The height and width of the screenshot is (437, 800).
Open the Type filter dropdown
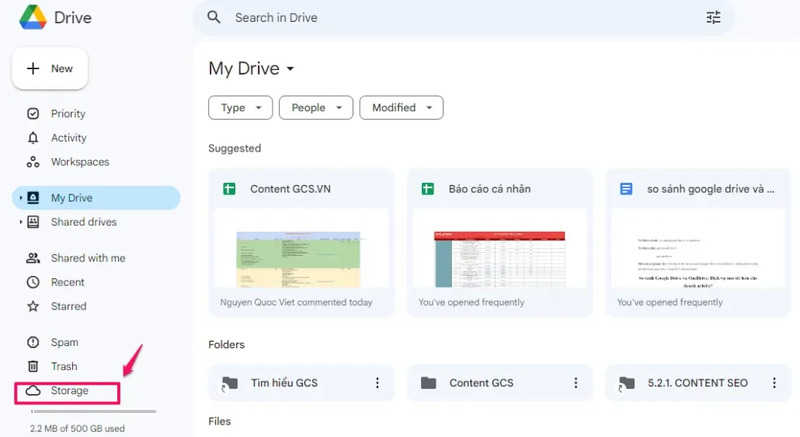[x=240, y=108]
